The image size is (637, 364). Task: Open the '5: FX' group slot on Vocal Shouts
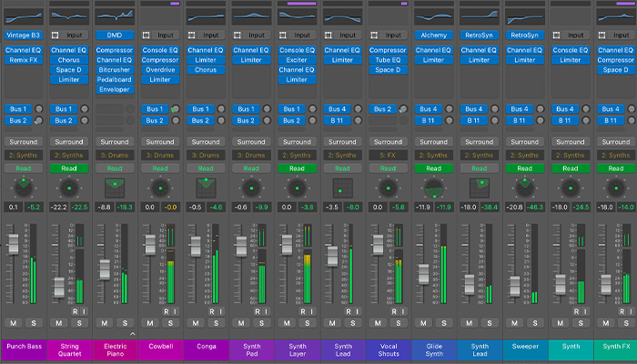coord(388,156)
